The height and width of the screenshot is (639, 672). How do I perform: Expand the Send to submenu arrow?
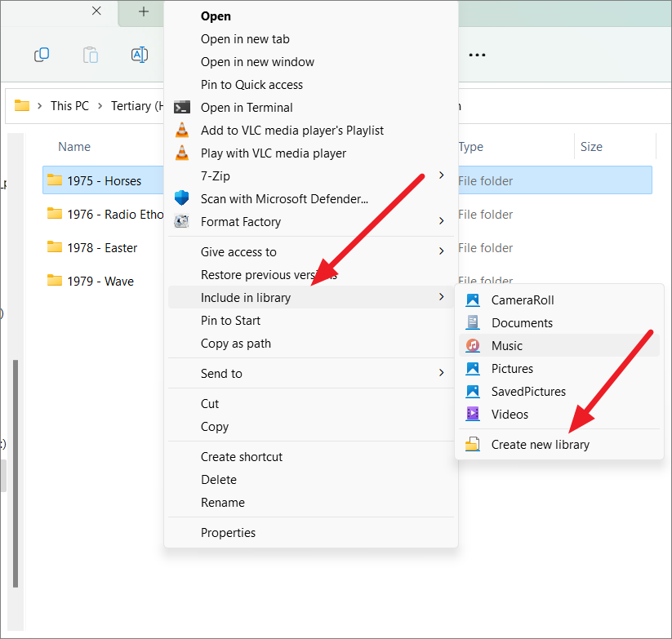442,373
